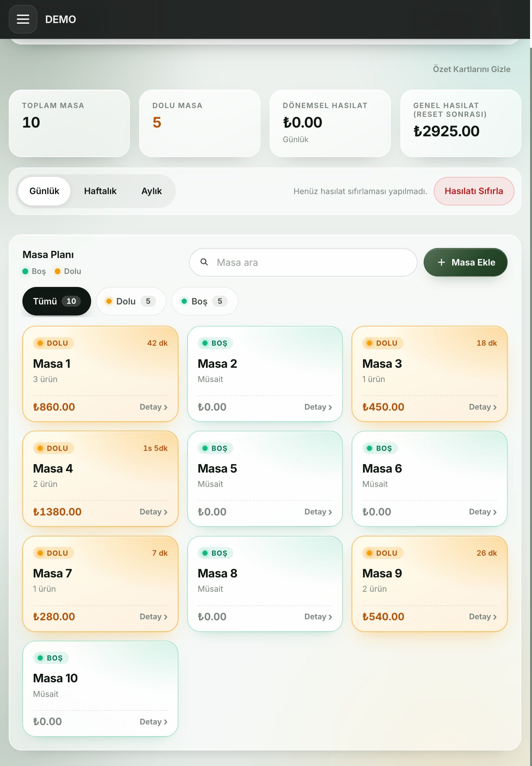Open Detay for Masa 1

(153, 407)
